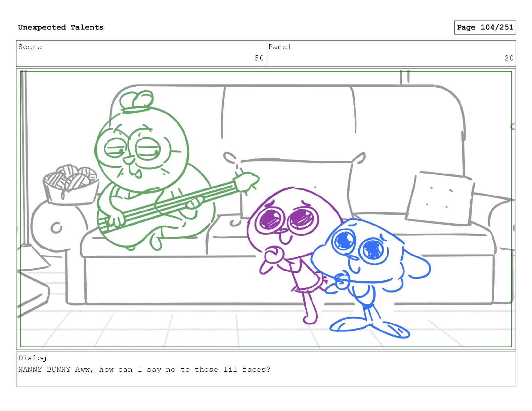The image size is (532, 411).
Task: Click the Unexpected Talents title text
Action: click(61, 28)
